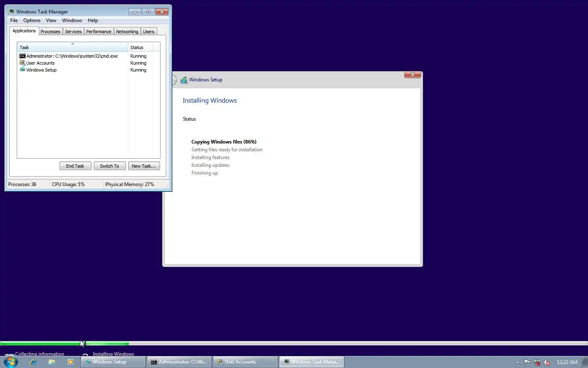The image size is (588, 368).
Task: Open User Accounts taskbar button
Action: [x=245, y=362]
